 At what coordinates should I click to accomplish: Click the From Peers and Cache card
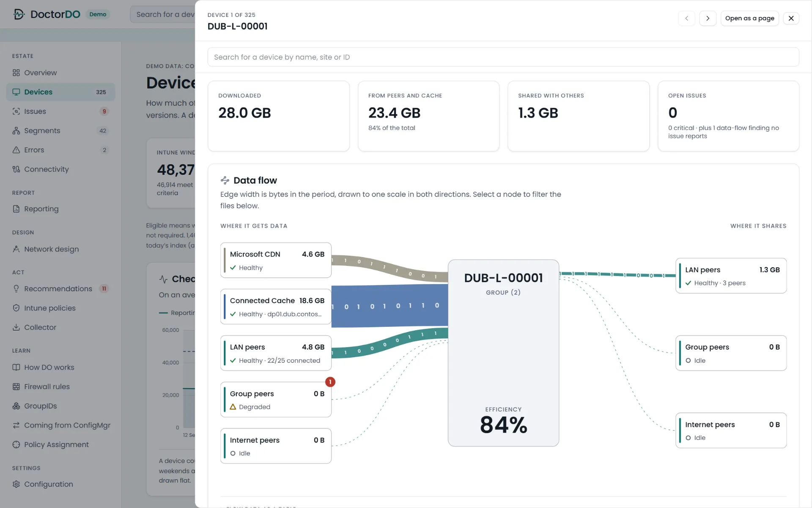click(428, 116)
